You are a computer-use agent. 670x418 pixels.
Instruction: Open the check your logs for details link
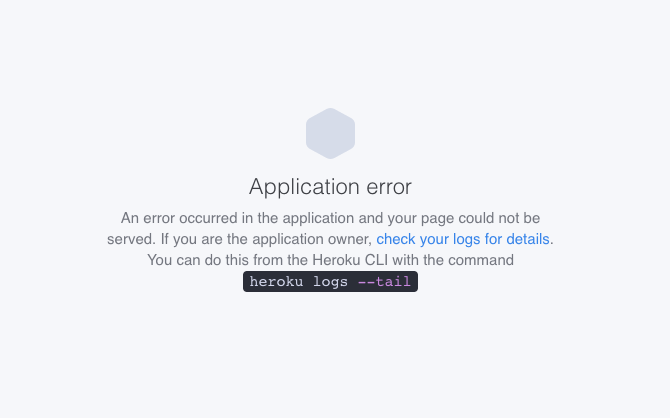pos(463,239)
